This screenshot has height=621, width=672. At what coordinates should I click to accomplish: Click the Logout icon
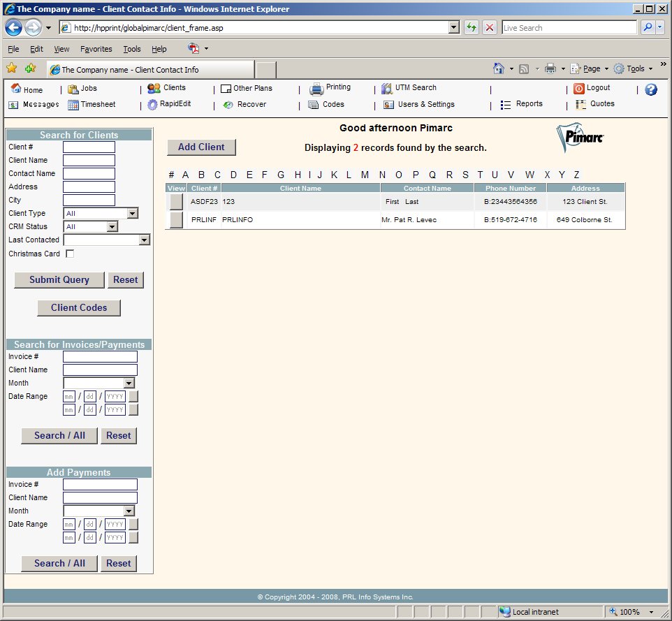point(578,88)
